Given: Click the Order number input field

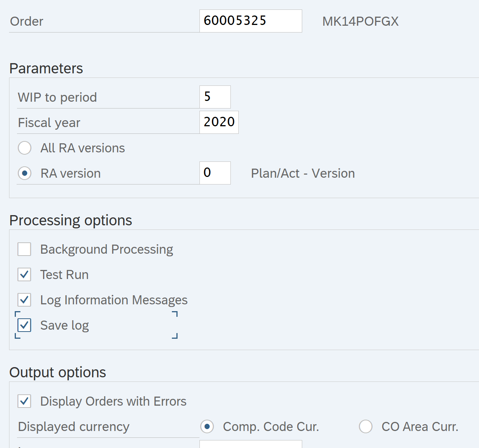Looking at the screenshot, I should [x=250, y=21].
